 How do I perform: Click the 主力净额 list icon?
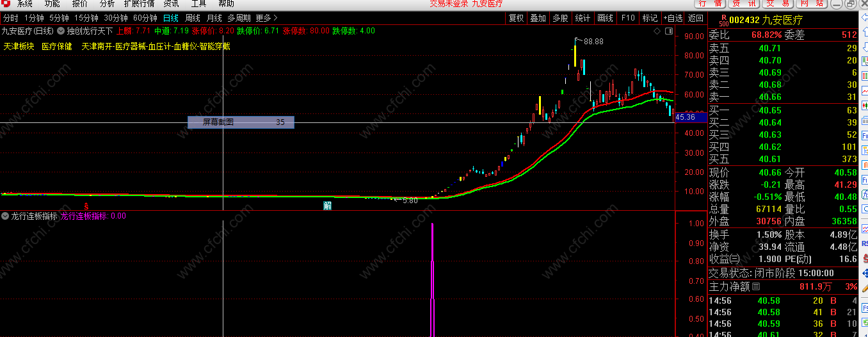pyautogui.click(x=756, y=286)
